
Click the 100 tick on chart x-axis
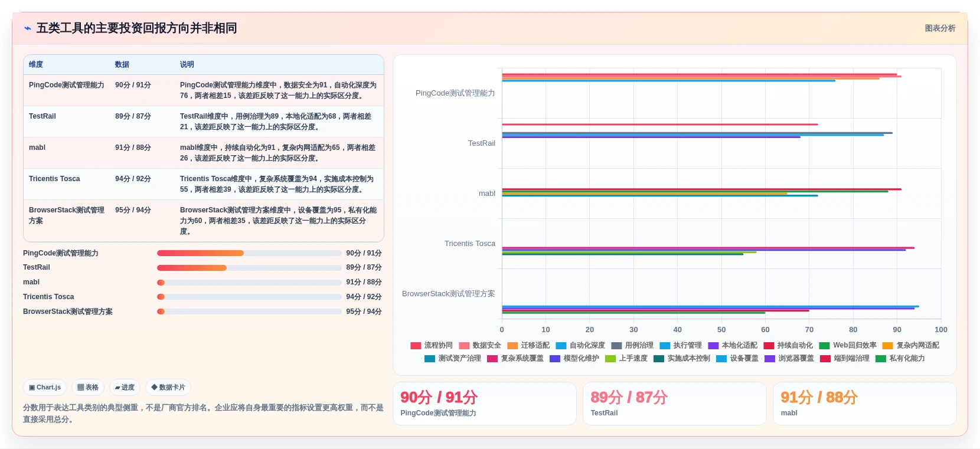tap(941, 330)
